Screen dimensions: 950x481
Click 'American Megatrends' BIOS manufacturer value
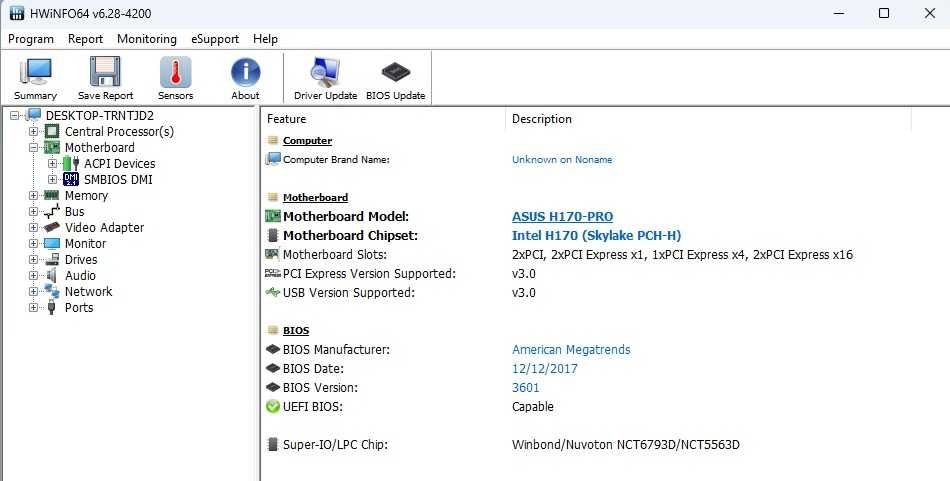tap(571, 350)
